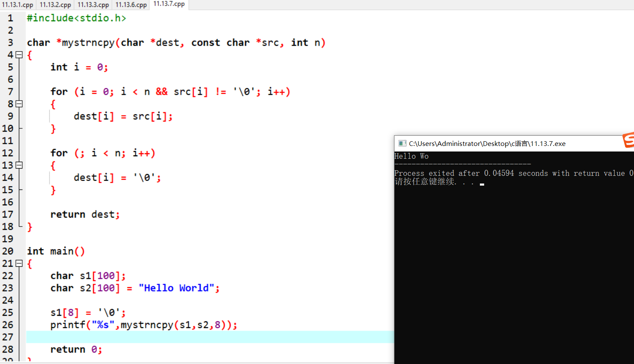The width and height of the screenshot is (634, 364).
Task: Collapse the main function fold on line 21
Action: (x=19, y=263)
